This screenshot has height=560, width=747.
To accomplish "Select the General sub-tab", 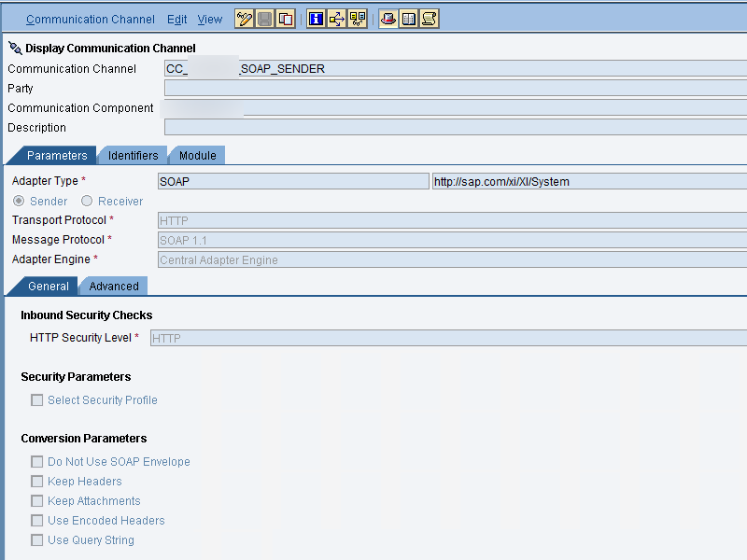I will (x=44, y=287).
